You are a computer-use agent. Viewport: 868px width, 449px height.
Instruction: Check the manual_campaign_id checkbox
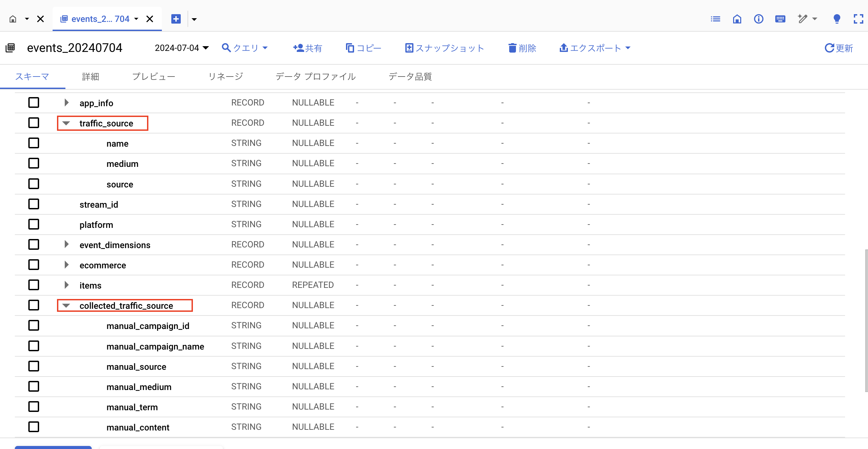coord(34,325)
